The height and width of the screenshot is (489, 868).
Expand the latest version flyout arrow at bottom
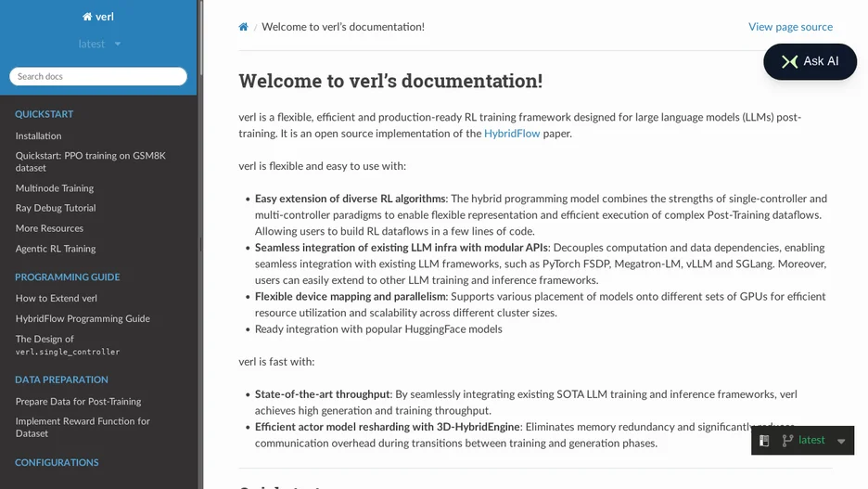[x=841, y=441]
